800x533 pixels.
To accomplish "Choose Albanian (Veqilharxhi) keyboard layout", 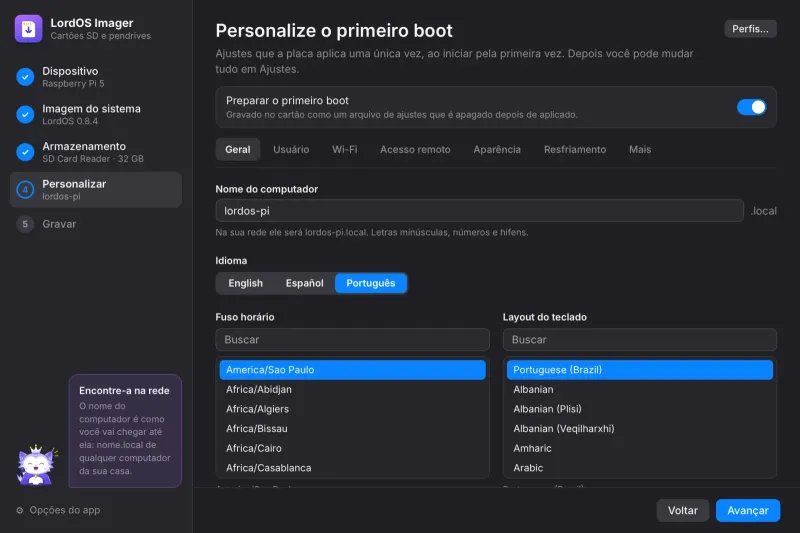I will point(640,429).
